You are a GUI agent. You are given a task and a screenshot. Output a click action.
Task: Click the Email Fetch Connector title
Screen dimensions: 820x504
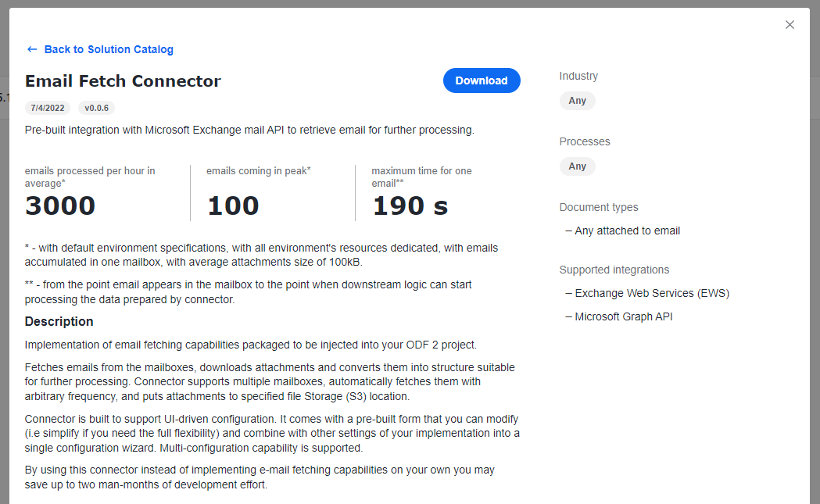coord(123,81)
